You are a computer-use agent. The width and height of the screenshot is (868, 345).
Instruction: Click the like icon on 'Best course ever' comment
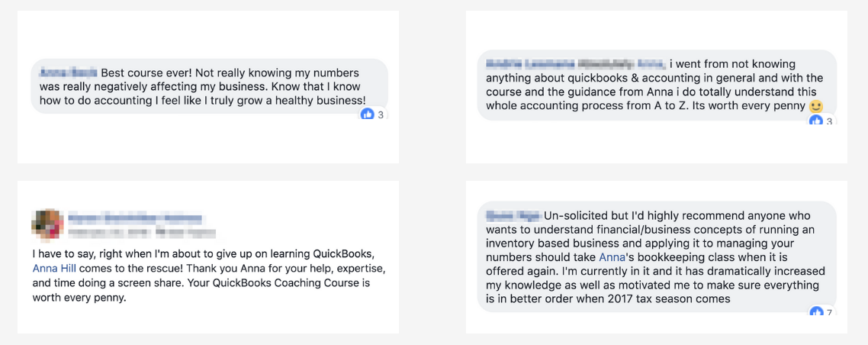tap(368, 114)
